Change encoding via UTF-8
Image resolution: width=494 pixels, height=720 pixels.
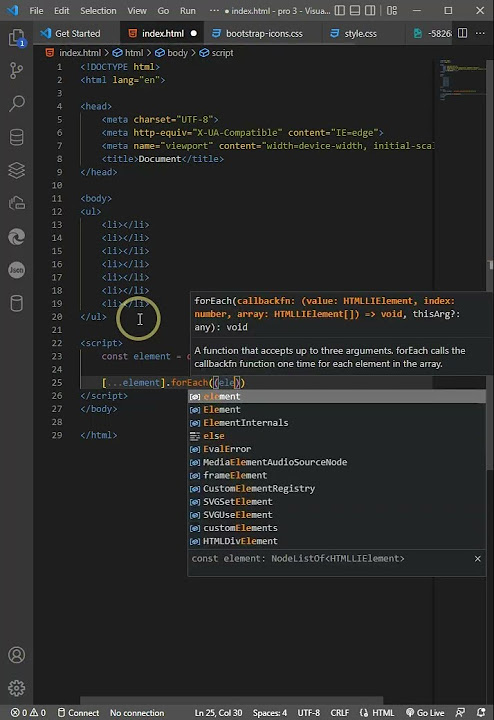[x=309, y=713]
